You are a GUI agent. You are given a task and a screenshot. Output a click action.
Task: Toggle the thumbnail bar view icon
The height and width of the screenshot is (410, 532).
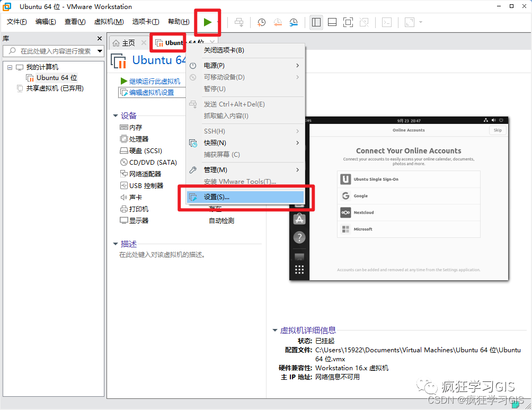(x=332, y=22)
